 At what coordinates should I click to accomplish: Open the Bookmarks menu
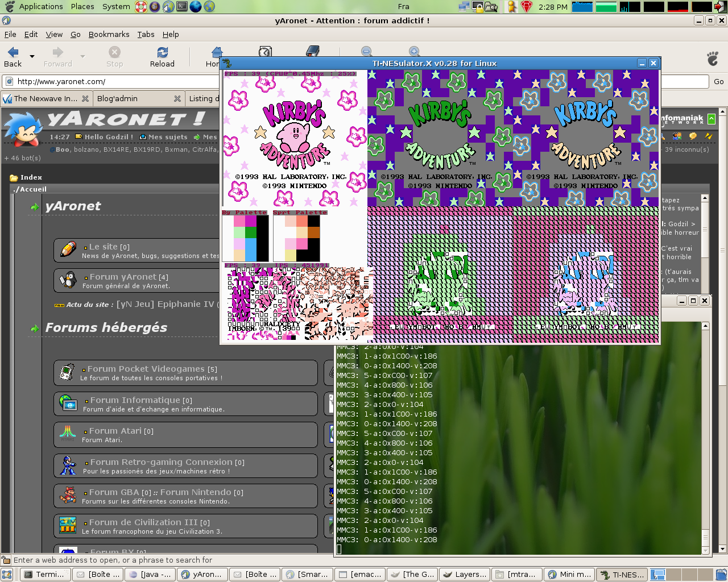(x=109, y=34)
